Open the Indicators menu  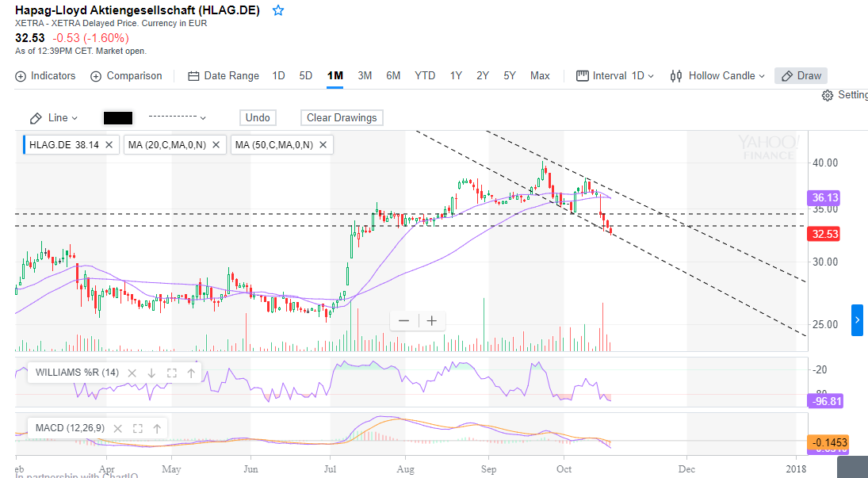pos(45,76)
